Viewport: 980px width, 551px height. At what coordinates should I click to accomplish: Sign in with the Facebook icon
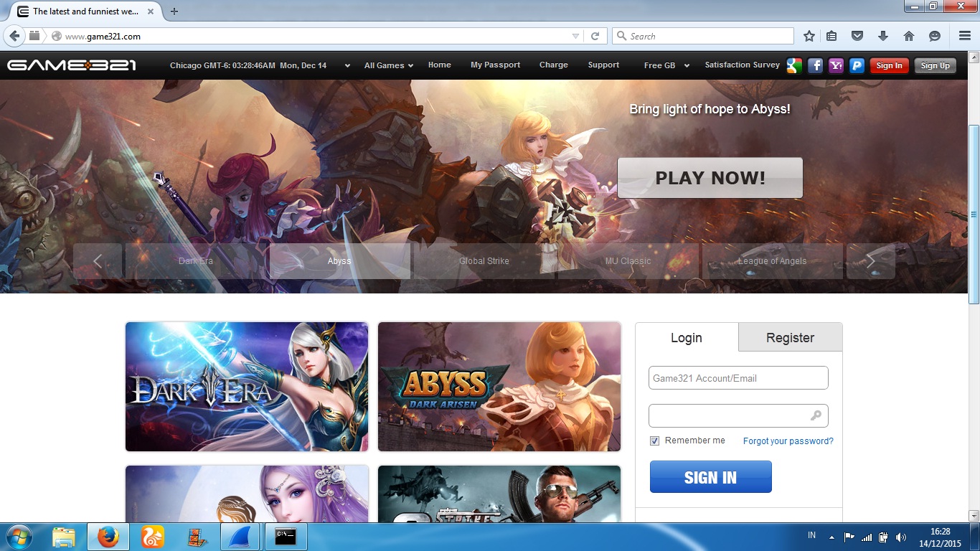(815, 65)
